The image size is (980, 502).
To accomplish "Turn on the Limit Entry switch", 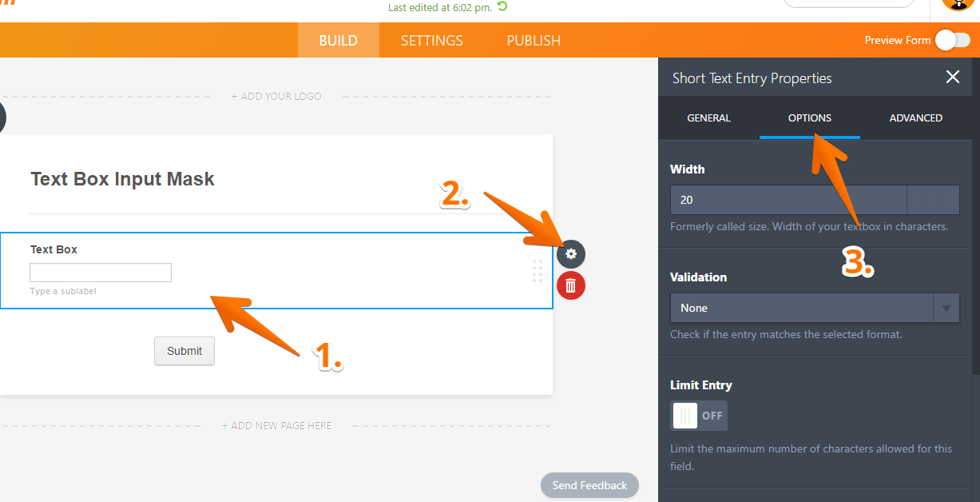I will (x=698, y=416).
